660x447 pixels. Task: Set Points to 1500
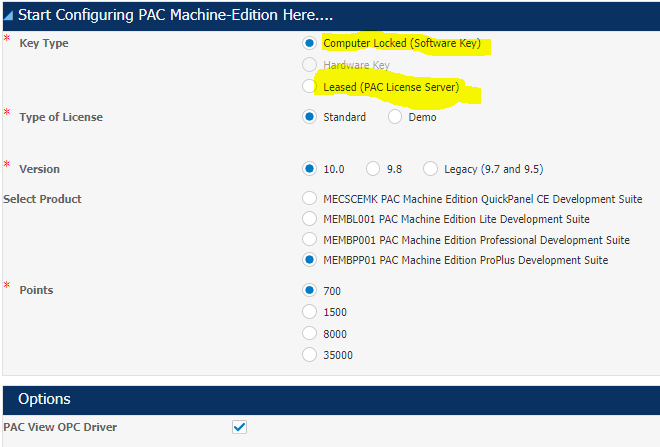[x=309, y=311]
